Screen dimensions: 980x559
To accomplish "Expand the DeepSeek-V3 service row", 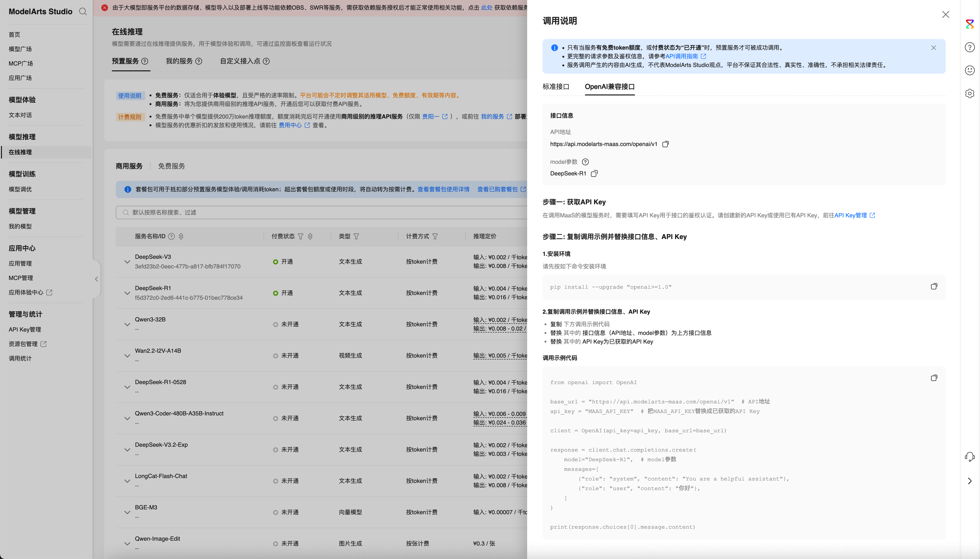I will pos(127,262).
